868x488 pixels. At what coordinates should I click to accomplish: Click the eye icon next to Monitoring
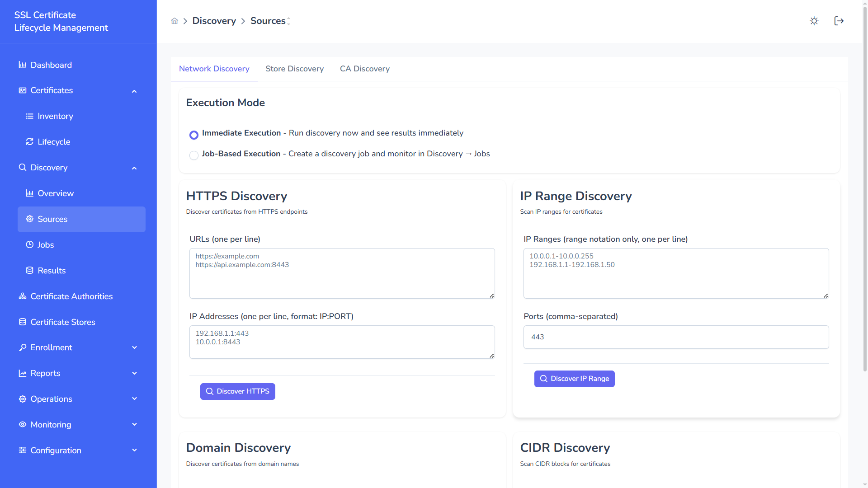[x=22, y=424]
